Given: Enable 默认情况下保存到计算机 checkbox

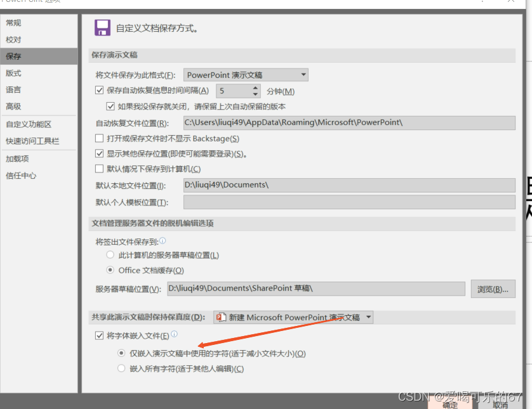Looking at the screenshot, I should (100, 169).
